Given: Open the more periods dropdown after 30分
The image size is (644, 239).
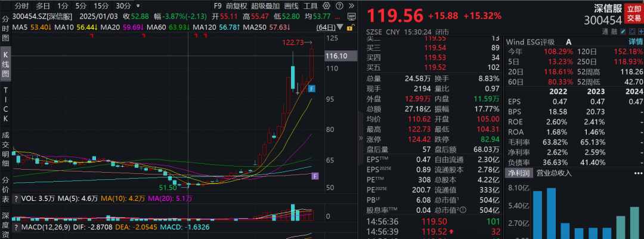Looking at the screenshot, I should tap(138, 6).
